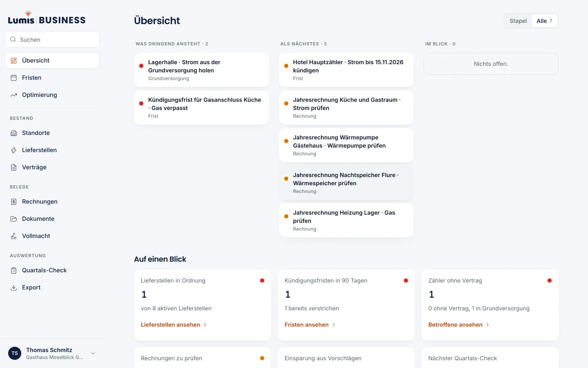Open Dokumente in the sidebar

tap(52, 219)
